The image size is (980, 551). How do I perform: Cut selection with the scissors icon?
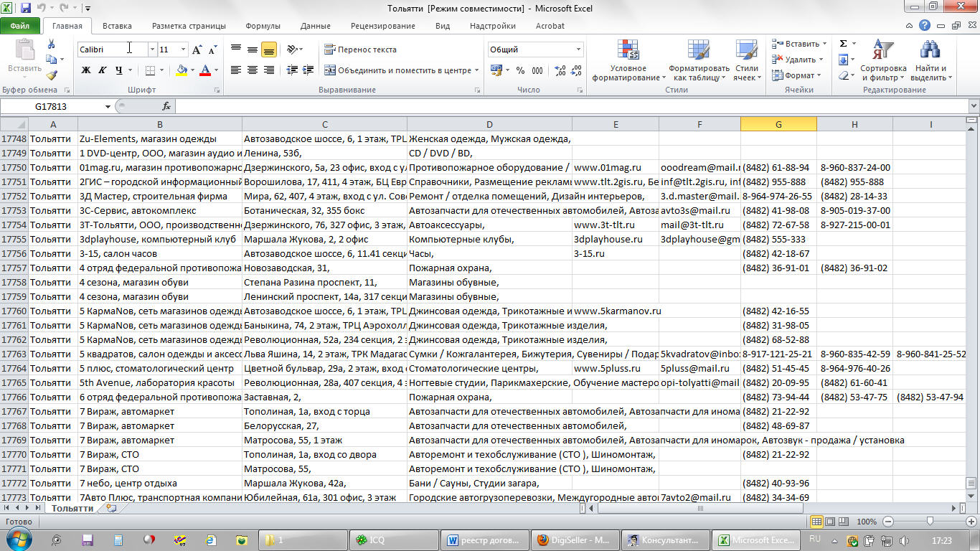pos(51,44)
